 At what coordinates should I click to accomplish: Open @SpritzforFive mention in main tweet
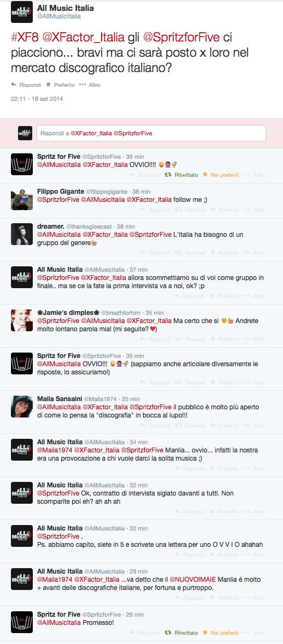[182, 37]
